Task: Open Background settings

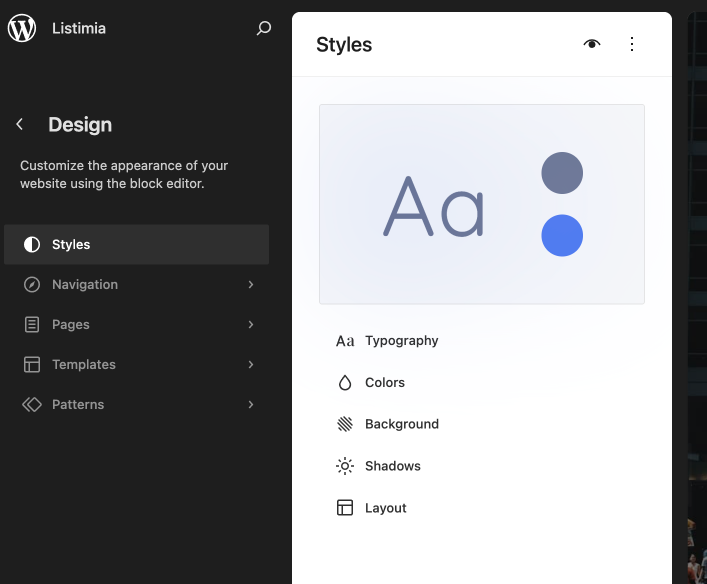Action: point(482,424)
